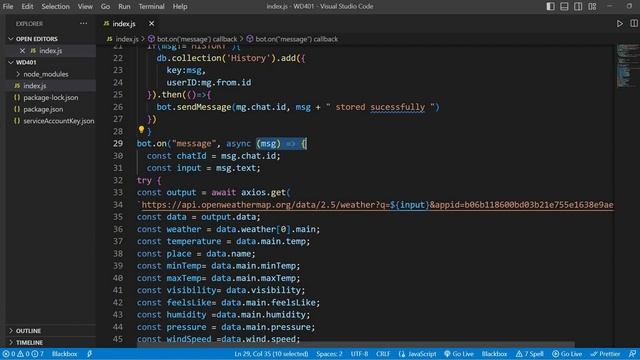640x360 pixels.
Task: Open the View menu
Action: 85,7
